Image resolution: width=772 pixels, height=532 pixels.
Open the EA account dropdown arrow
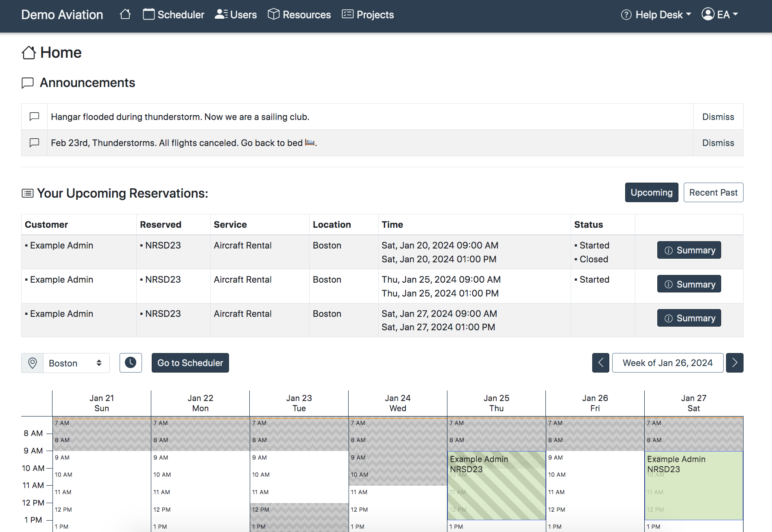coord(735,14)
